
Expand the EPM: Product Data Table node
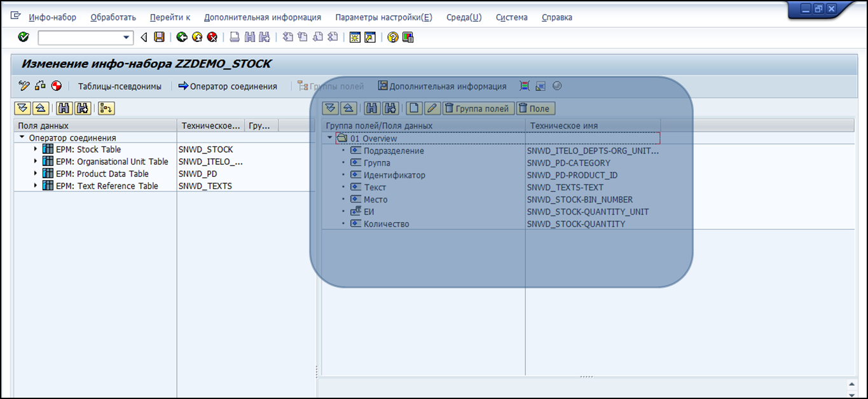click(36, 174)
